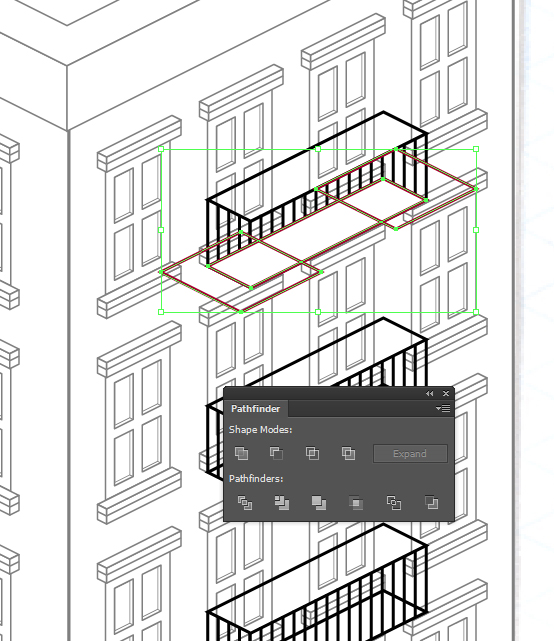
Task: Select the Pathfinder panel tab
Action: pyautogui.click(x=256, y=408)
